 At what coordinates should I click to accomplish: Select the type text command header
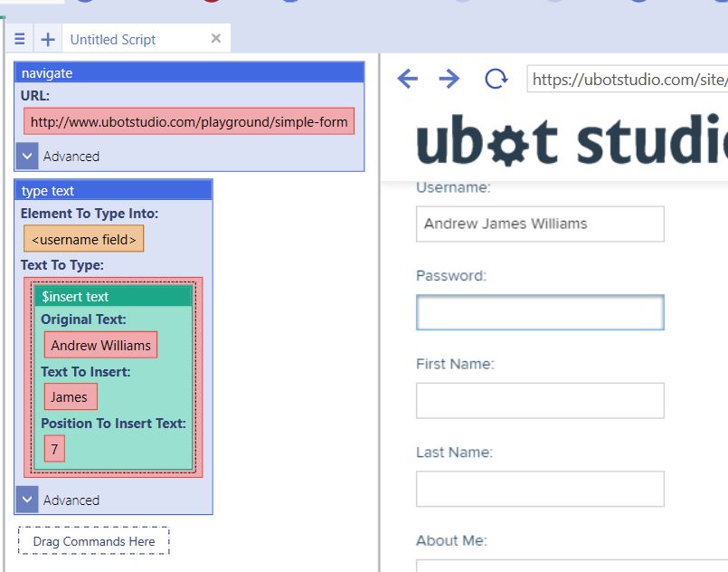coord(113,190)
